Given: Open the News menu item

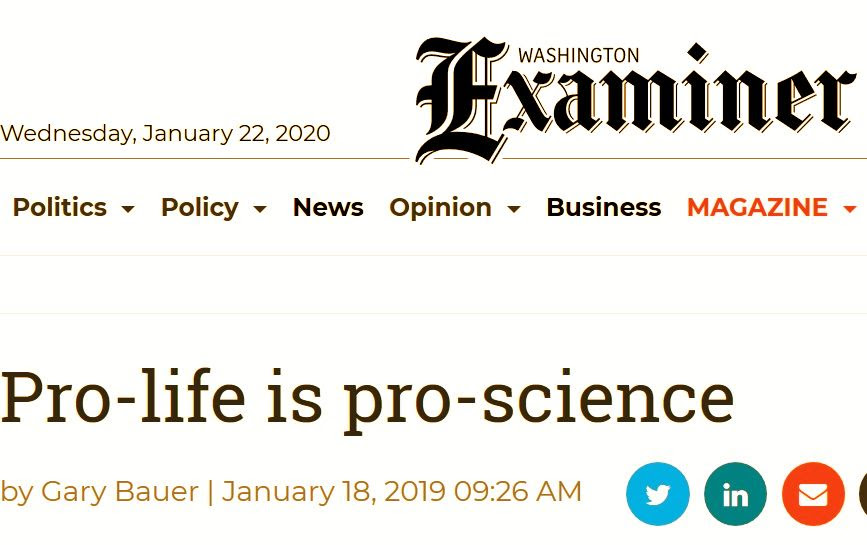Looking at the screenshot, I should point(328,207).
